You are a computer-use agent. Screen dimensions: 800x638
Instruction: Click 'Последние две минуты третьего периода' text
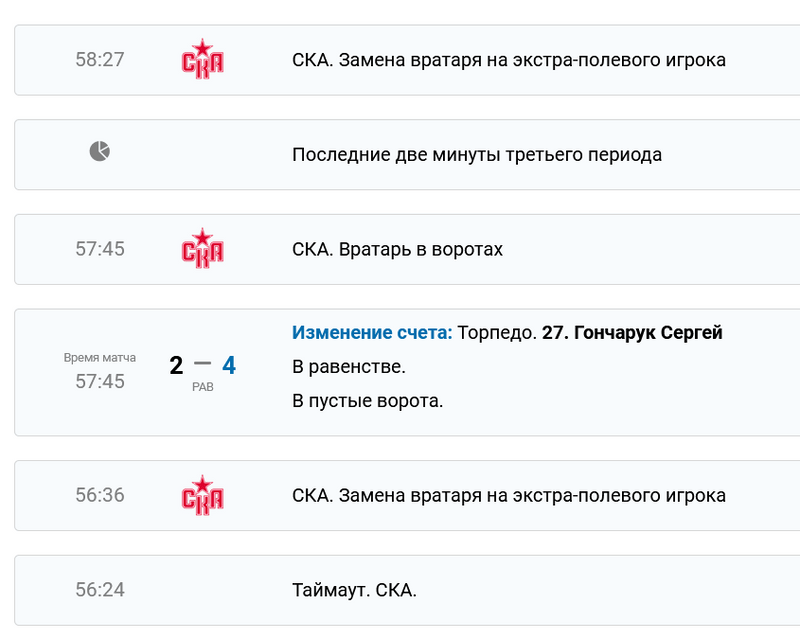coord(477,155)
